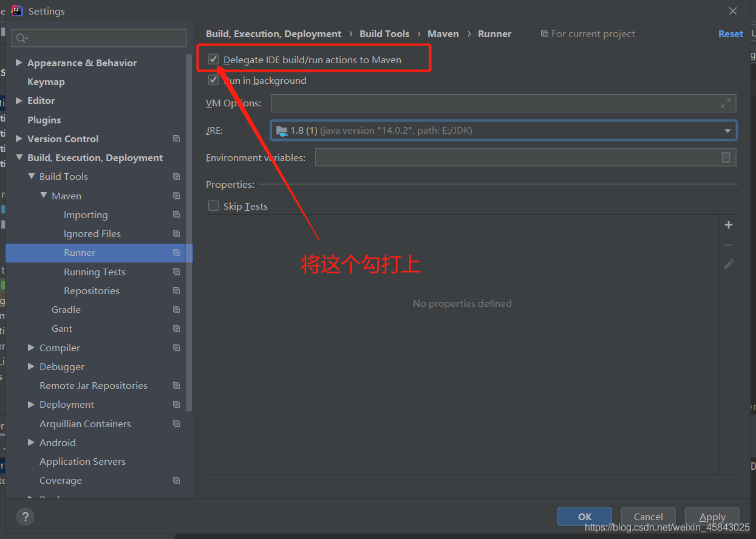
Task: Select the pencil icon to edit a property
Action: point(728,264)
